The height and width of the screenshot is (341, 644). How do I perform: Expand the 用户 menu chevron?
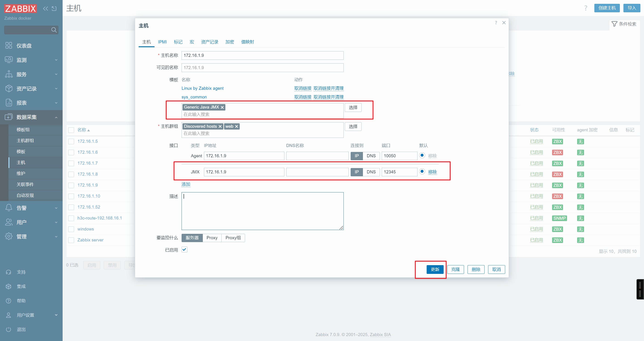coord(56,222)
